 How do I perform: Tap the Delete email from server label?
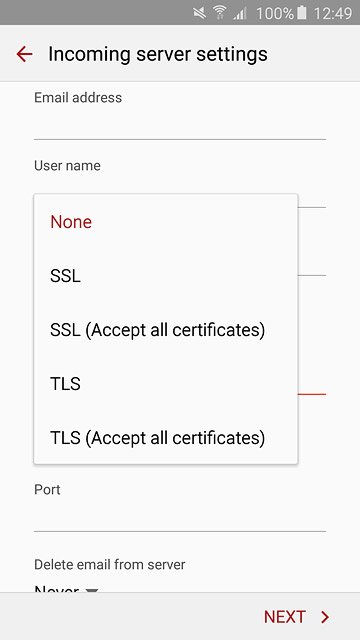point(110,564)
